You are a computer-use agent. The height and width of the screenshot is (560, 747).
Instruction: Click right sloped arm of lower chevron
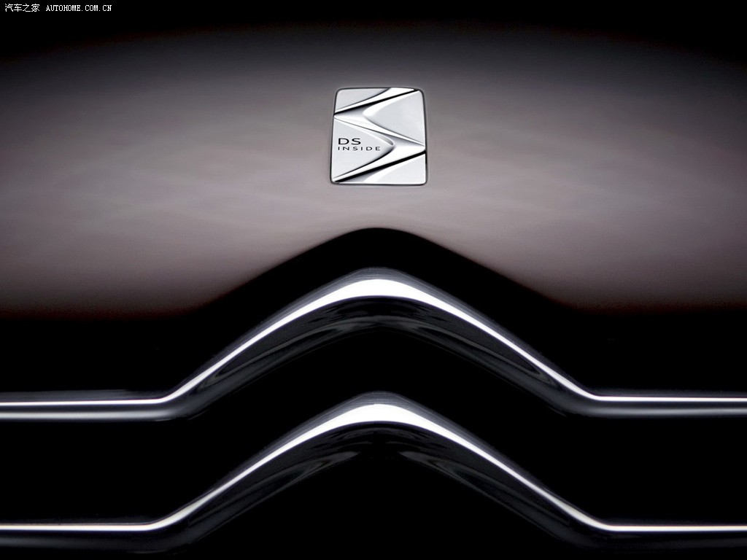[x=503, y=467]
